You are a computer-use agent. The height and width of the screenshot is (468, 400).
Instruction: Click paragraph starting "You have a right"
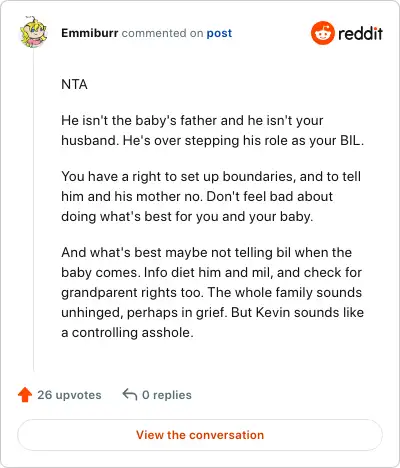point(211,196)
